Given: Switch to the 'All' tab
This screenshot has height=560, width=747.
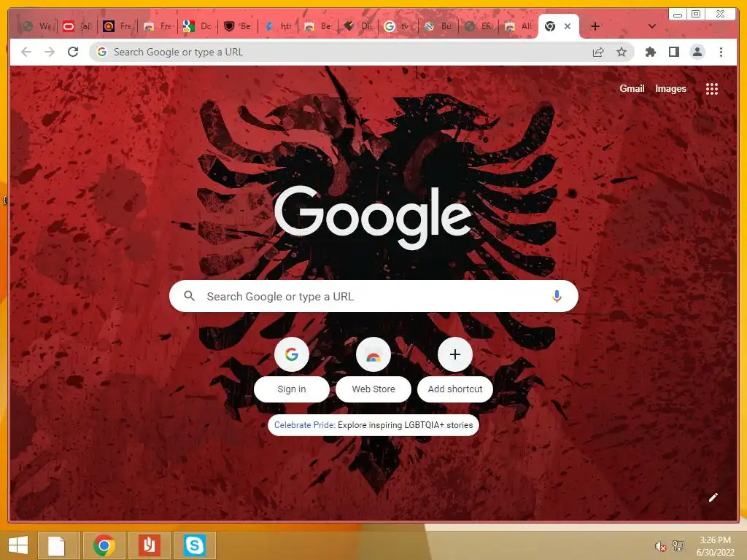Looking at the screenshot, I should (519, 26).
